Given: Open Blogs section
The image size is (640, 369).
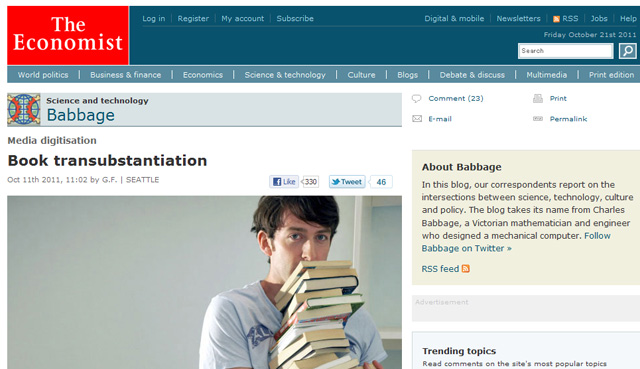Looking at the screenshot, I should point(407,75).
